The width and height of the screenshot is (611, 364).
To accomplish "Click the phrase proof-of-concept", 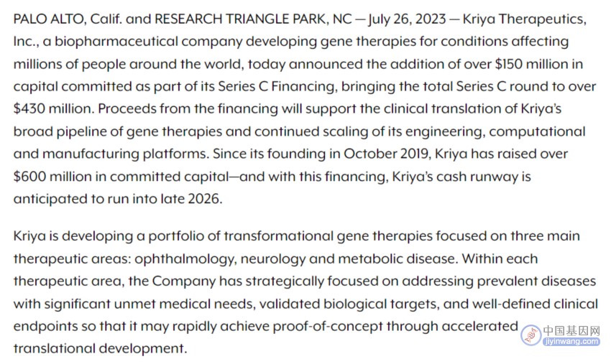I will (x=327, y=326).
